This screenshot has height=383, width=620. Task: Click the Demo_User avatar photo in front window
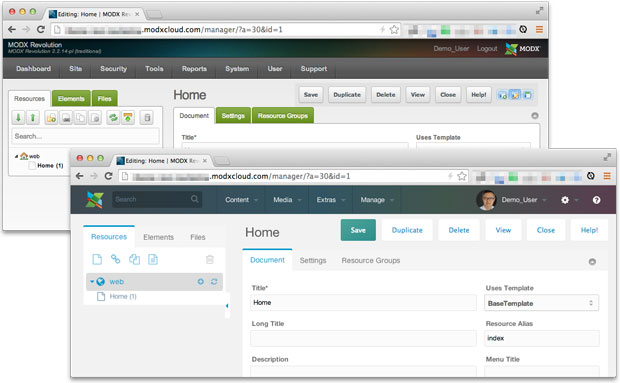[x=486, y=200]
